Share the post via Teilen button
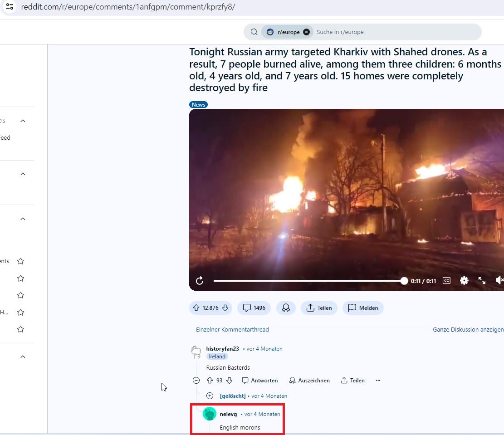The width and height of the screenshot is (504, 435). click(x=319, y=308)
